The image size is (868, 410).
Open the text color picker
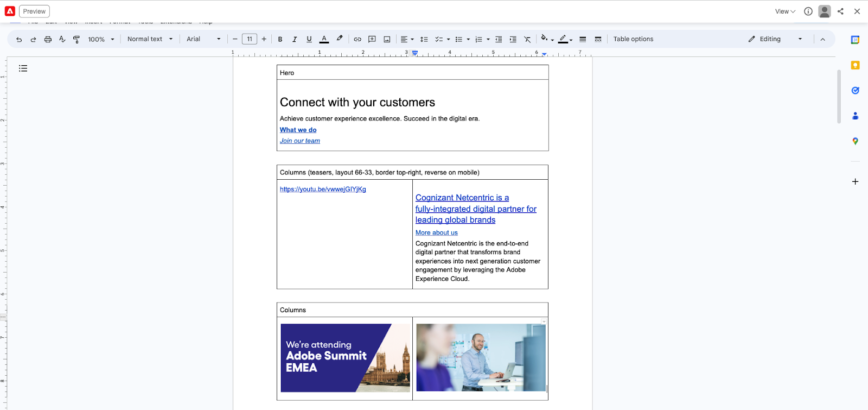click(x=324, y=39)
